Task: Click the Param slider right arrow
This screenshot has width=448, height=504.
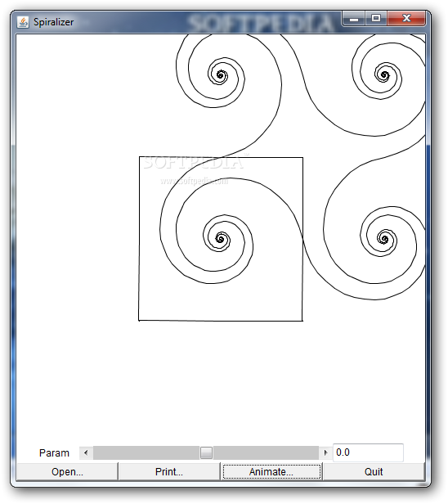Action: click(325, 452)
